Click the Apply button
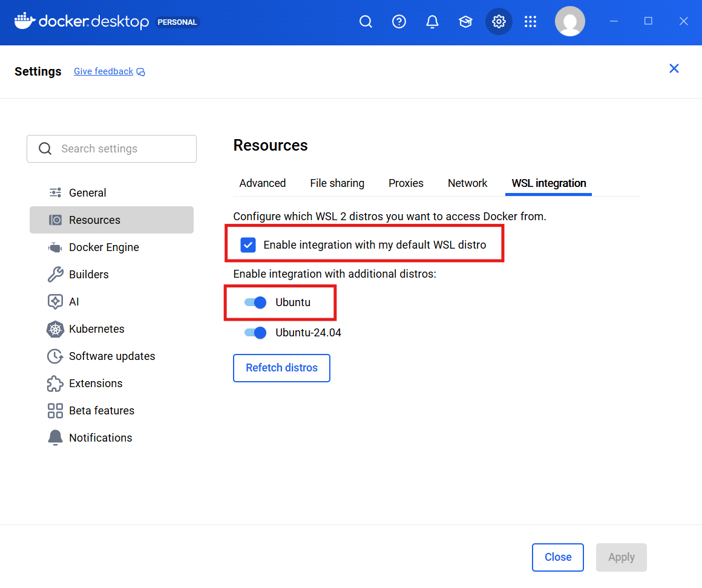 tap(621, 557)
